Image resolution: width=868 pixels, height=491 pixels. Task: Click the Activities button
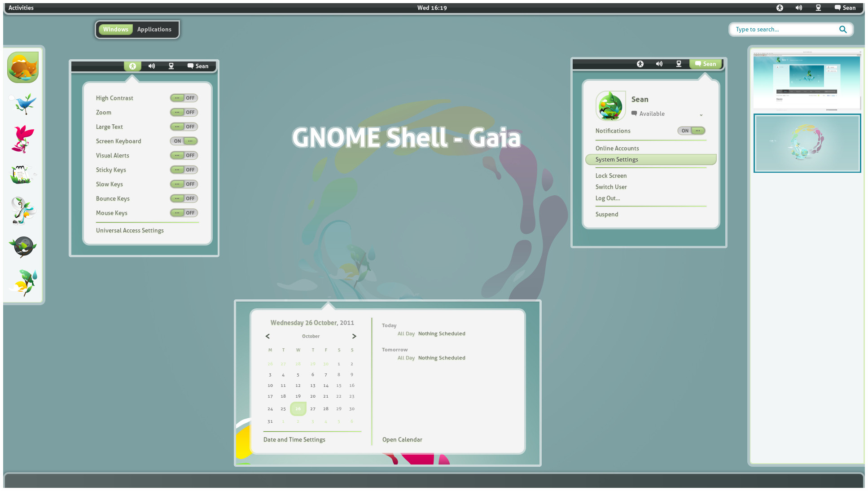point(21,8)
